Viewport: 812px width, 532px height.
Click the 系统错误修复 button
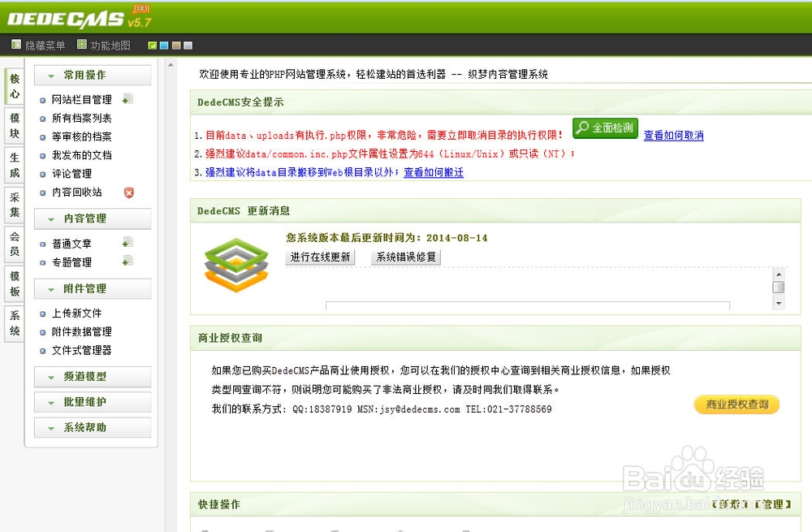[x=406, y=257]
